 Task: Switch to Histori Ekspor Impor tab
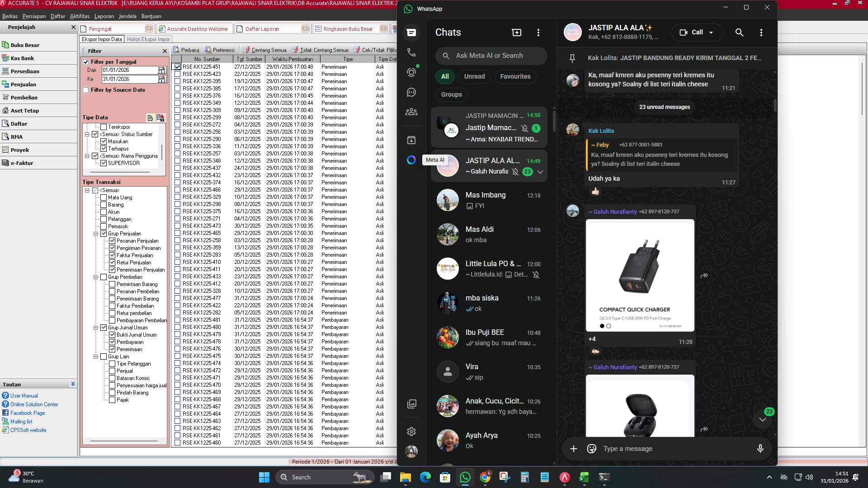[149, 39]
